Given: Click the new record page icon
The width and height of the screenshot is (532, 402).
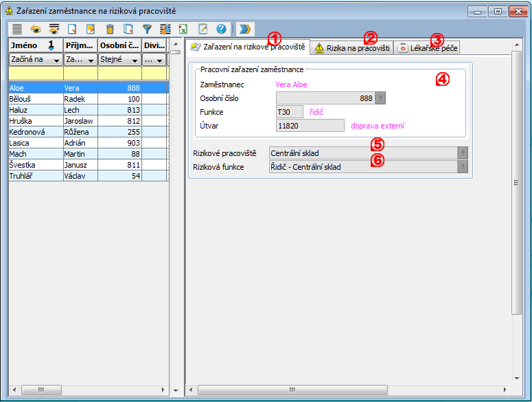Looking at the screenshot, I should click(73, 30).
